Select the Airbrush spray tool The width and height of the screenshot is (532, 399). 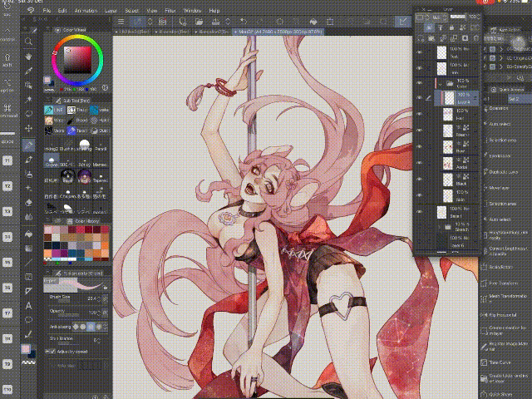click(x=28, y=175)
